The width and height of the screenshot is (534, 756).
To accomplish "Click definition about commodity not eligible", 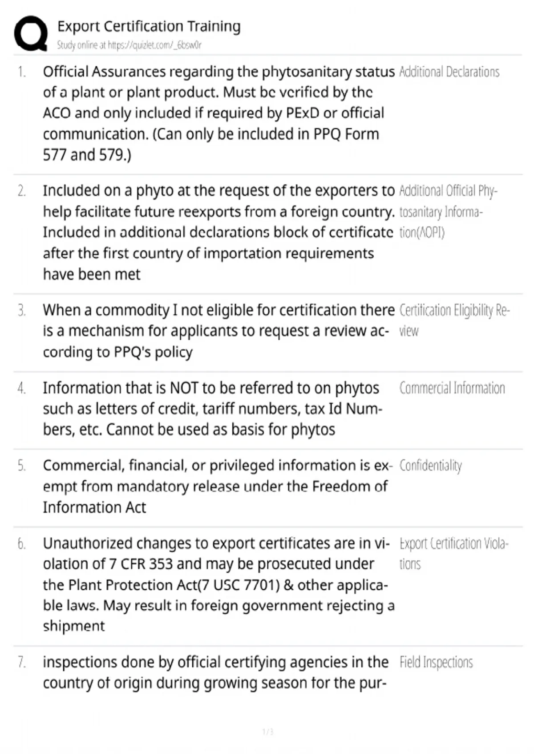I will (x=218, y=331).
